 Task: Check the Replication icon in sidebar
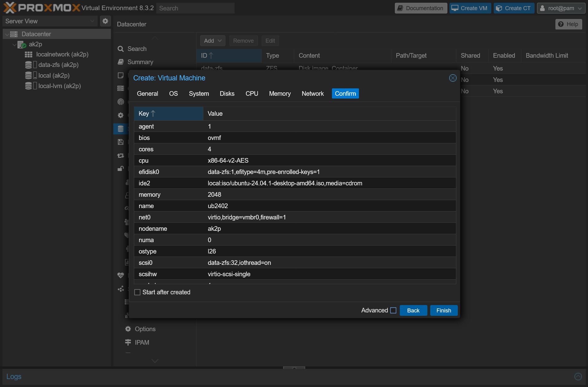pyautogui.click(x=121, y=156)
